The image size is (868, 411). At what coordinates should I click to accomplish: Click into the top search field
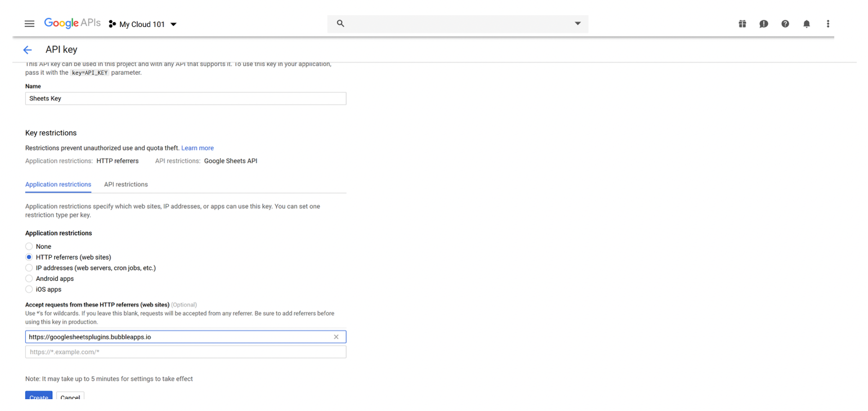(x=458, y=24)
